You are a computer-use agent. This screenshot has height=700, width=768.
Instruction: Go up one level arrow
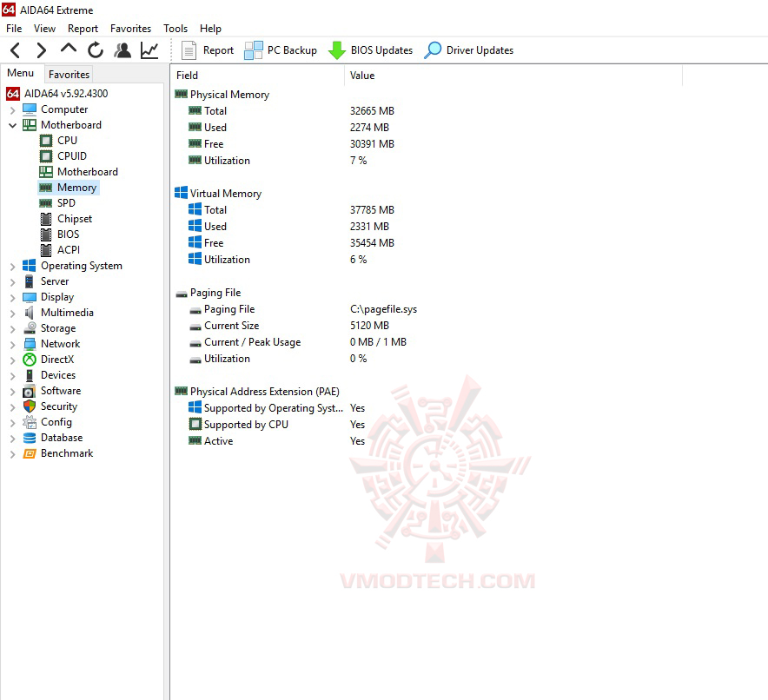(x=69, y=49)
